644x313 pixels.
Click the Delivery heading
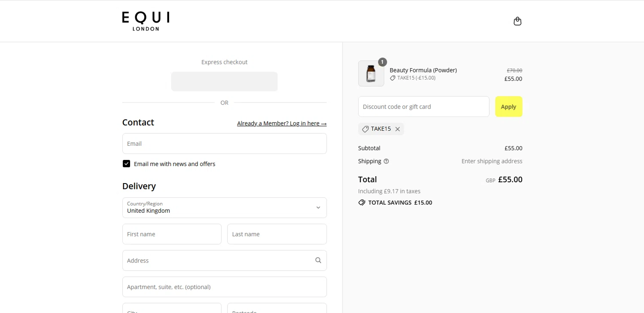(139, 186)
